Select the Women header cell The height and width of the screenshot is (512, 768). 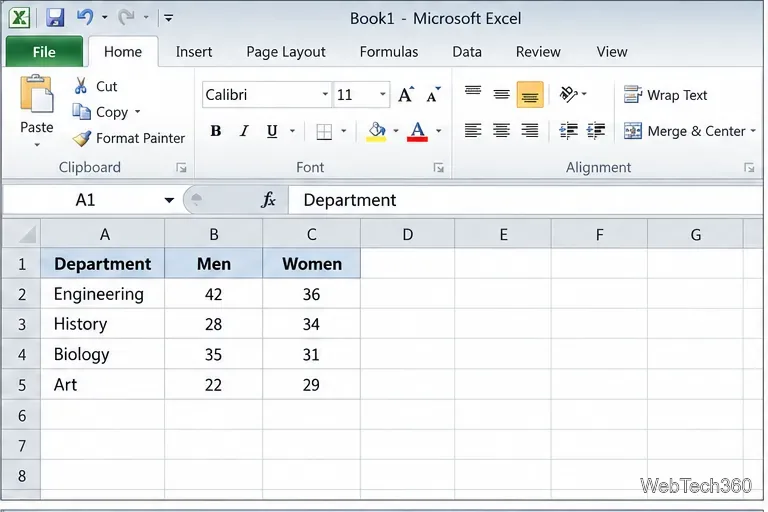(312, 264)
